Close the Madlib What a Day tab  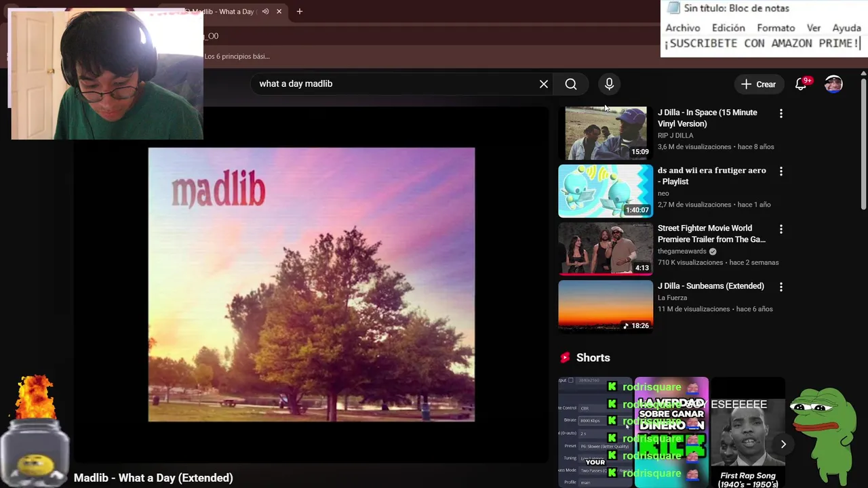[279, 12]
